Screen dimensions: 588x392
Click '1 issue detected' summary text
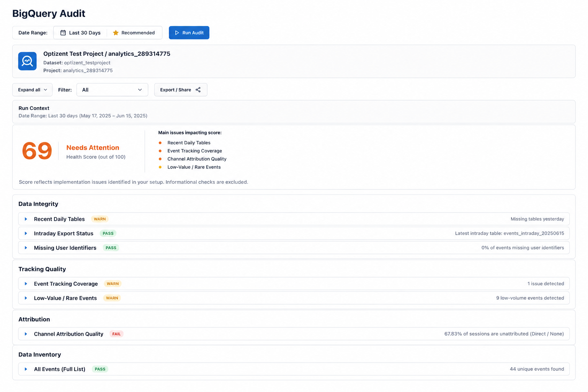pos(546,284)
